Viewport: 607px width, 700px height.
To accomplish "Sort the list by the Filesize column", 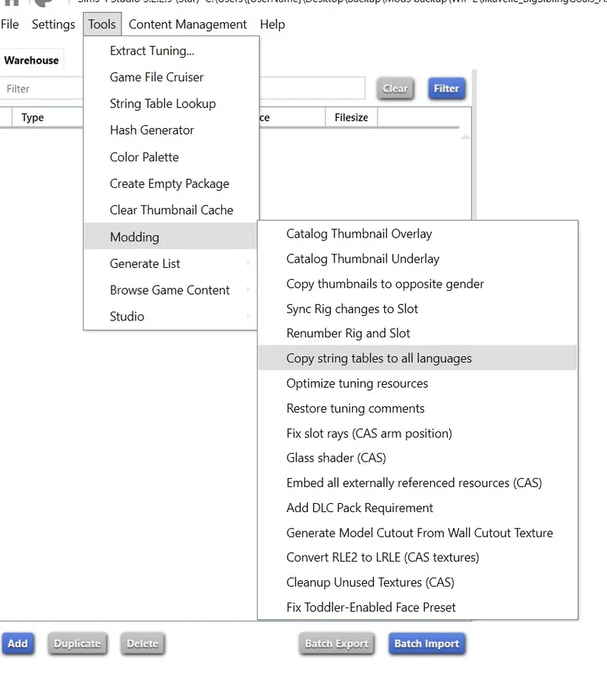I will 350,117.
